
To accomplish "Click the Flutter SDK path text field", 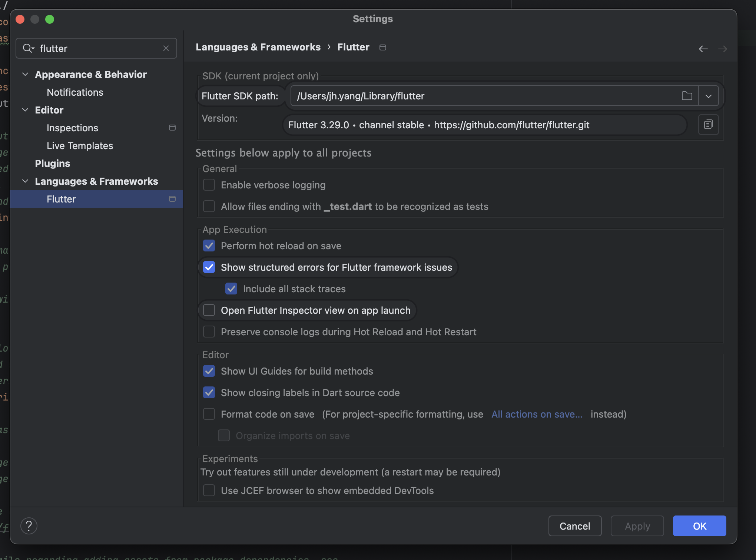I will point(485,96).
